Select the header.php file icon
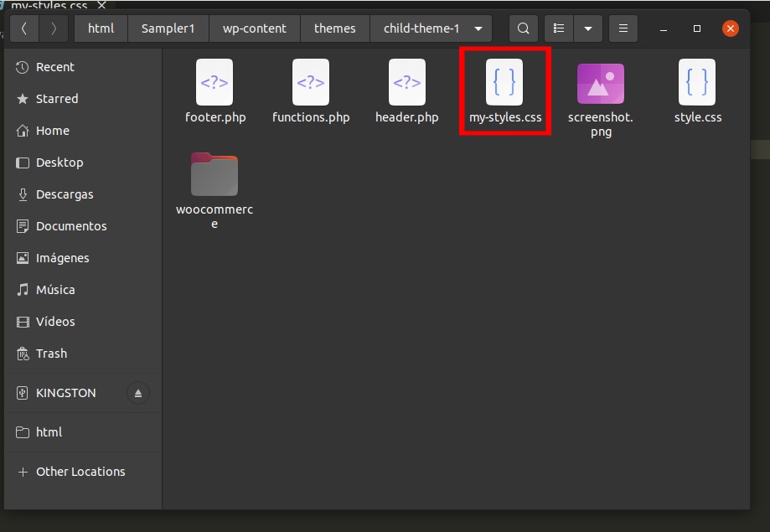This screenshot has height=532, width=770. click(407, 82)
